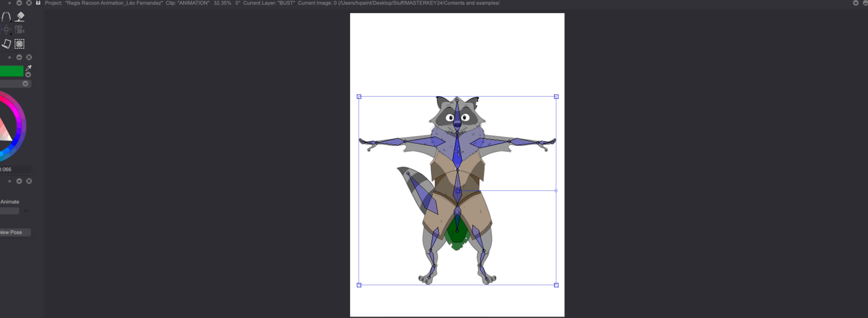868x318 pixels.
Task: Select the bezier curve tool
Action: tap(6, 16)
